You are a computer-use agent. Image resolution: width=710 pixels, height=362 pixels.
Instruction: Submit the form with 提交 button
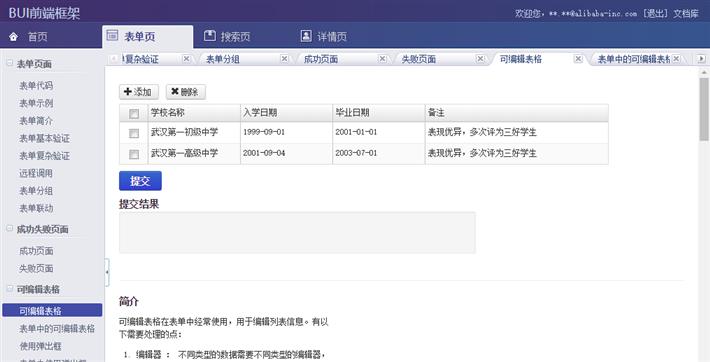[140, 181]
